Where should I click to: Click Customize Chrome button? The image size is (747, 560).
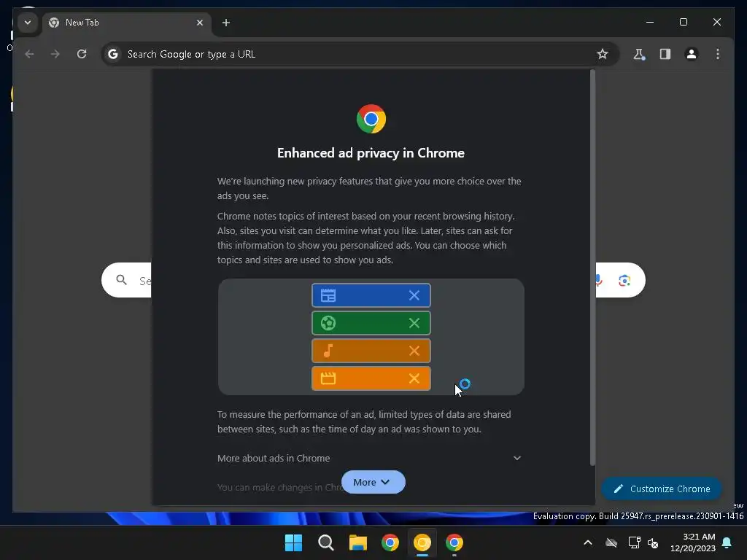coord(662,489)
